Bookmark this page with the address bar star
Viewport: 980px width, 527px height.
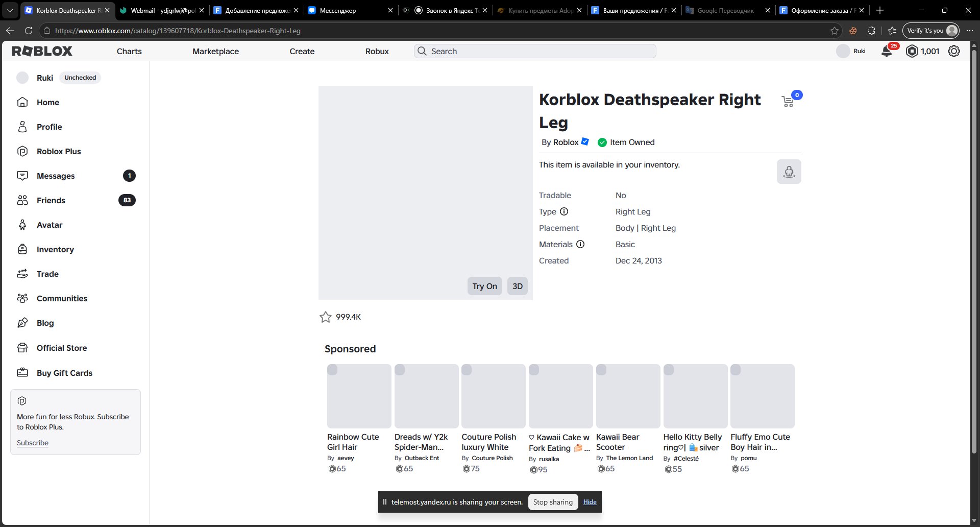835,31
